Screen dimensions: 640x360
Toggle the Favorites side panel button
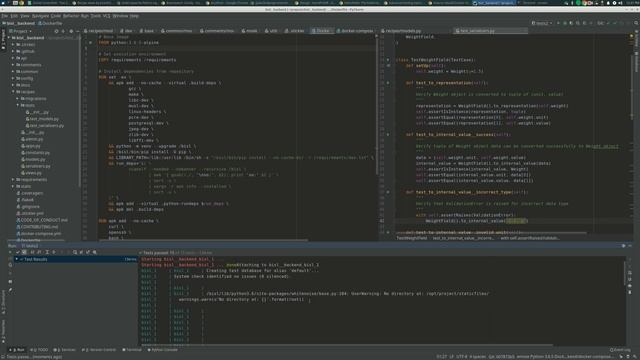click(3, 330)
